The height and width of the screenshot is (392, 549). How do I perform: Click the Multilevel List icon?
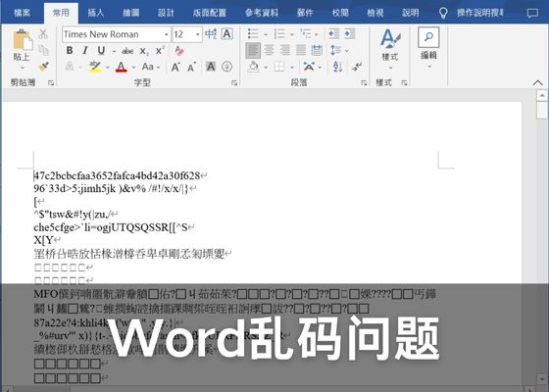pos(306,34)
